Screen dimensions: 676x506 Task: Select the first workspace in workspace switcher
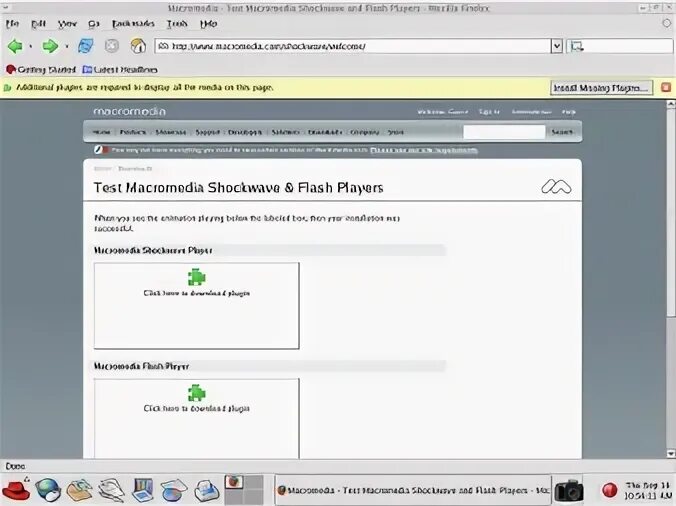click(x=235, y=482)
